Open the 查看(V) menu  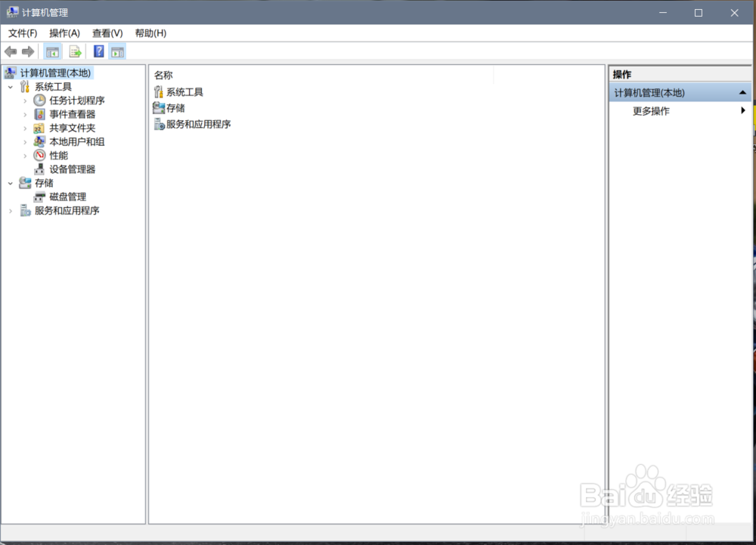click(107, 33)
